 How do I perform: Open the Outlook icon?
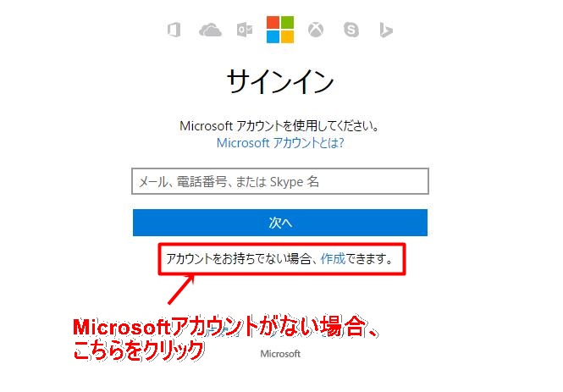[x=245, y=30]
